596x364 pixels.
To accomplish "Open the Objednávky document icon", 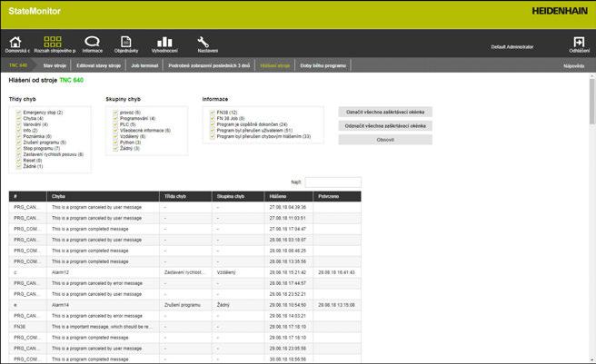I will pyautogui.click(x=125, y=42).
